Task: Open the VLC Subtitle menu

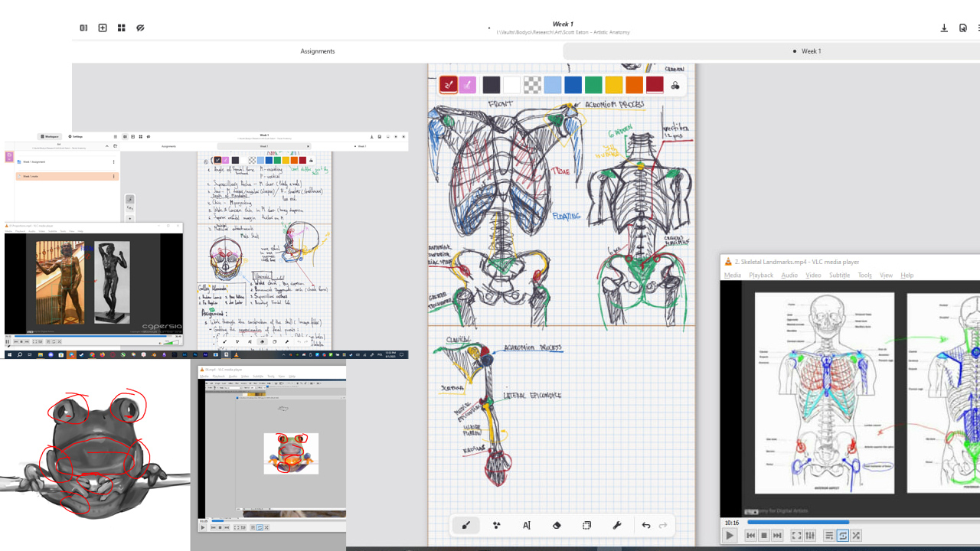Action: tap(840, 275)
